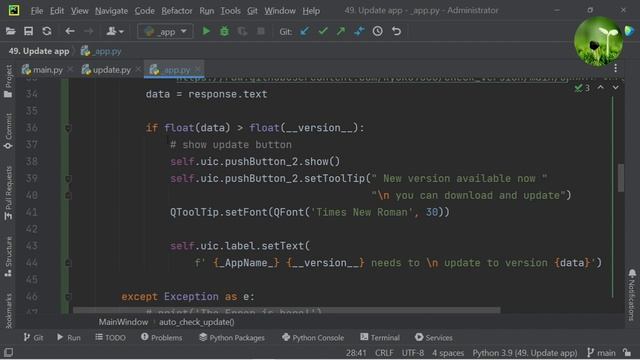
Task: Open Git fetch/merge icon
Action: coord(359,31)
